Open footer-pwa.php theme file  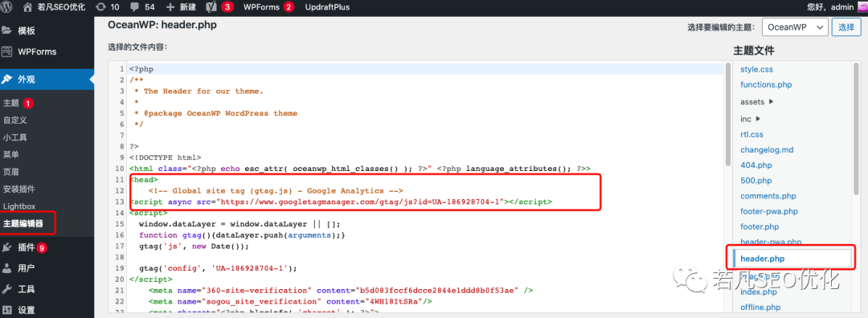[769, 211]
